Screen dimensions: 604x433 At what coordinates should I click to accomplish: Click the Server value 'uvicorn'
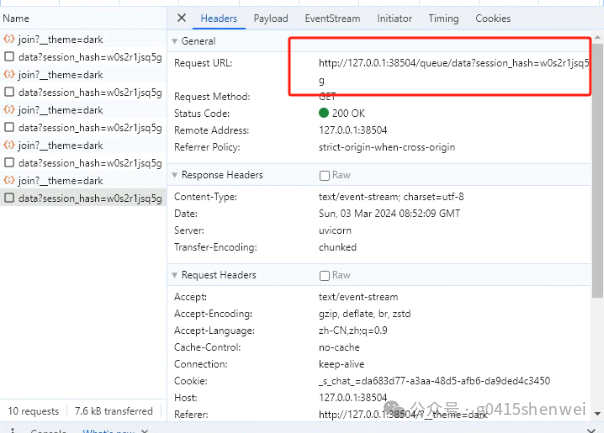[x=335, y=230]
